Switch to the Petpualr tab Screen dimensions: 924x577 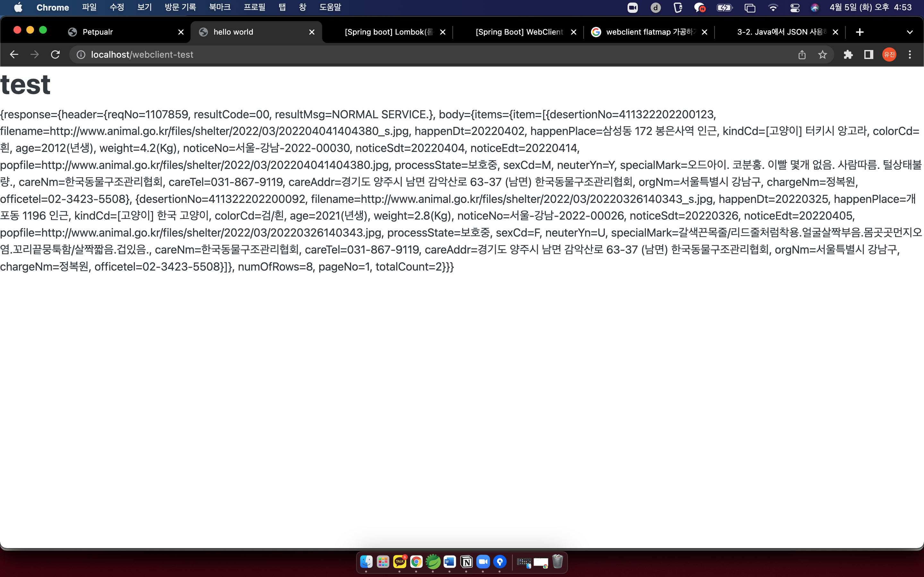(x=98, y=32)
